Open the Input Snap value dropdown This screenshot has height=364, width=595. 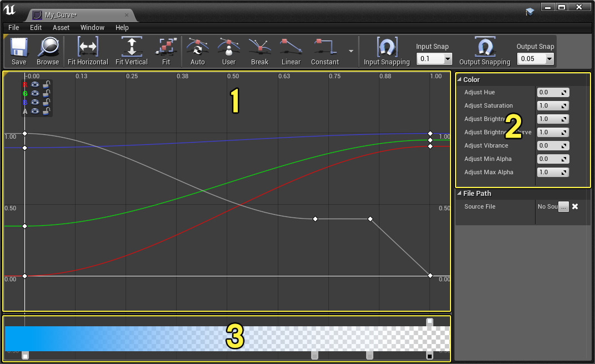[x=447, y=59]
